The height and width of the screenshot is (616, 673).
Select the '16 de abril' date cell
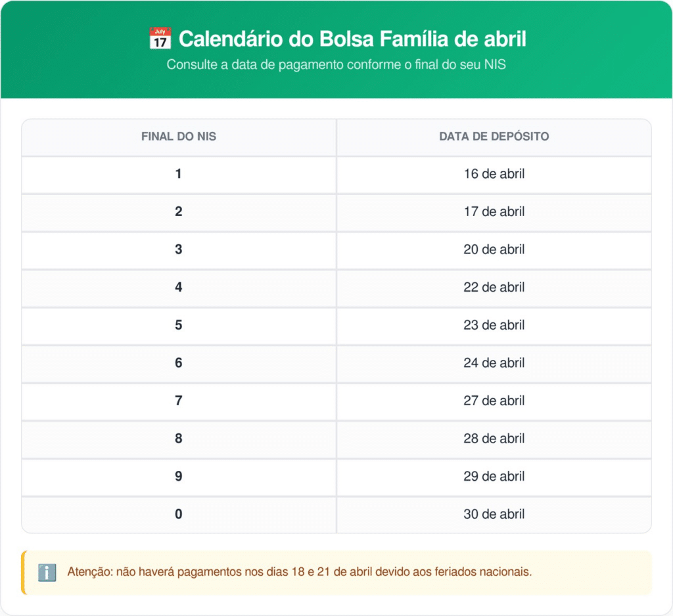(x=494, y=174)
